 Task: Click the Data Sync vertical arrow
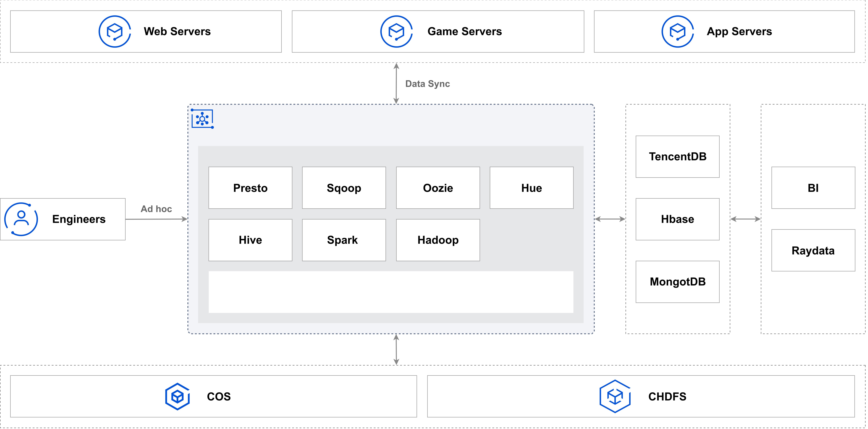point(396,83)
